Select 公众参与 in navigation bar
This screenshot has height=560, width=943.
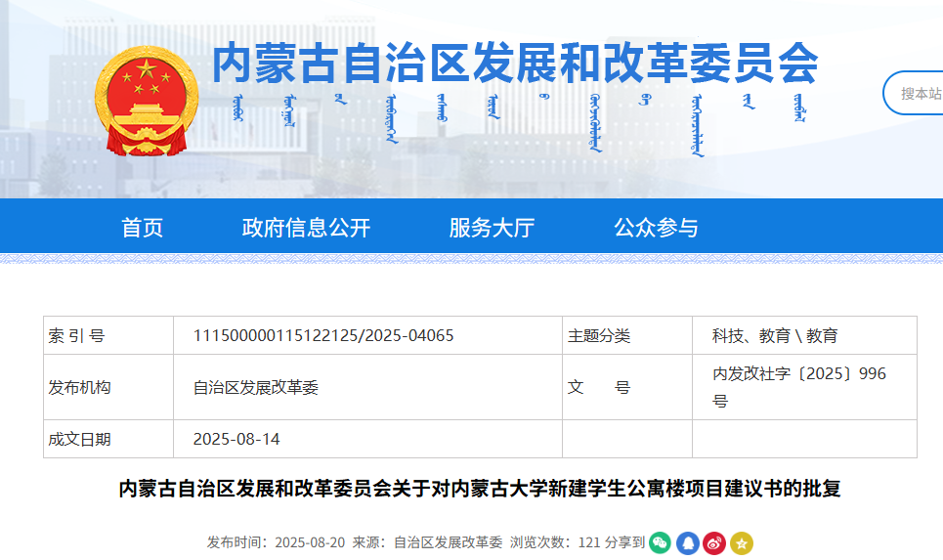click(x=656, y=228)
